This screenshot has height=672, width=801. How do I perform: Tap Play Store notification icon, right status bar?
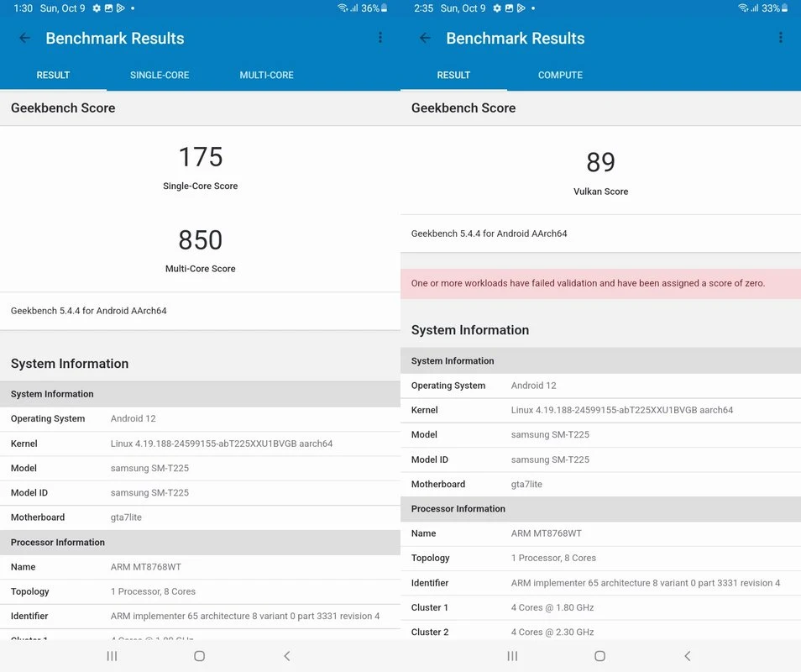pyautogui.click(x=521, y=8)
